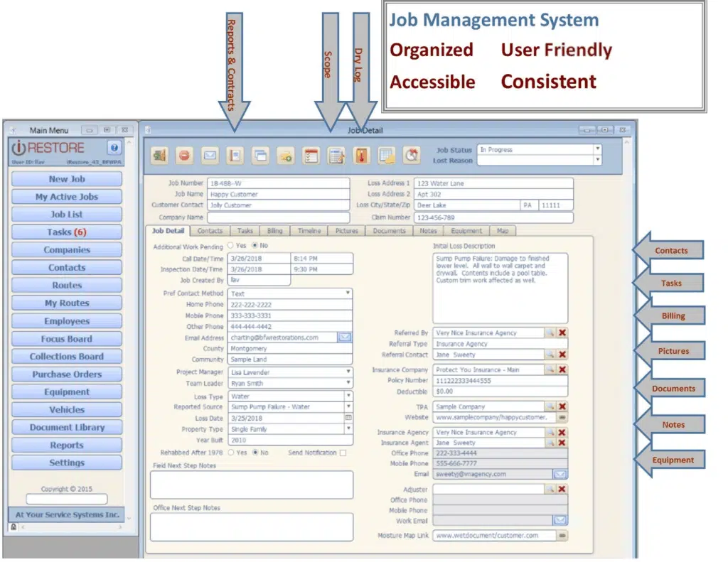
Task: Click the envelope email icon in toolbar
Action: 210,155
